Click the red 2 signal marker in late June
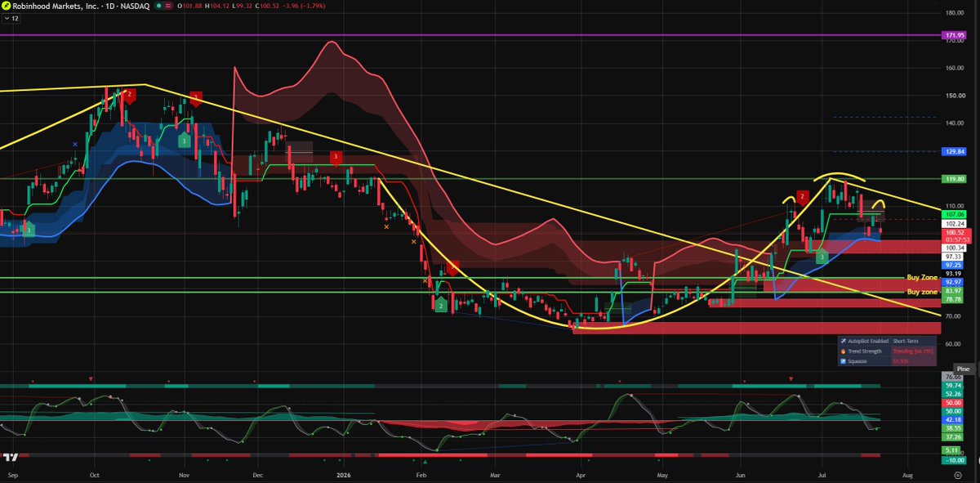This screenshot has height=483, width=980. click(x=803, y=197)
